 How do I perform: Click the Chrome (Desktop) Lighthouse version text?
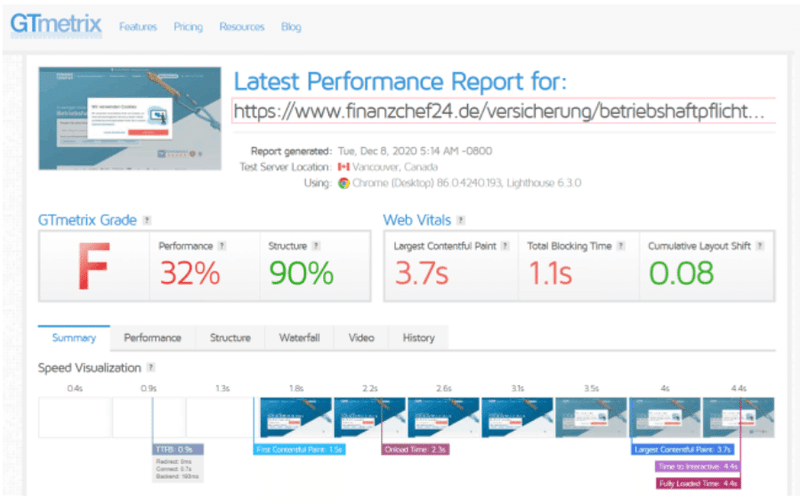(x=467, y=183)
